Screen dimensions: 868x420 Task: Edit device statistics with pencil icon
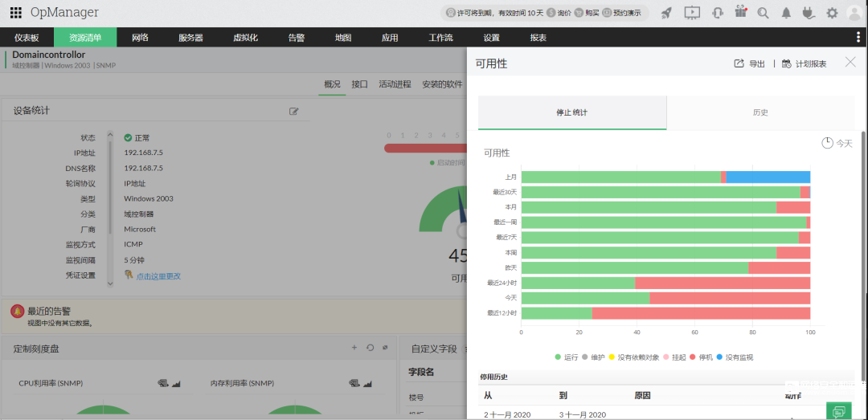click(294, 112)
